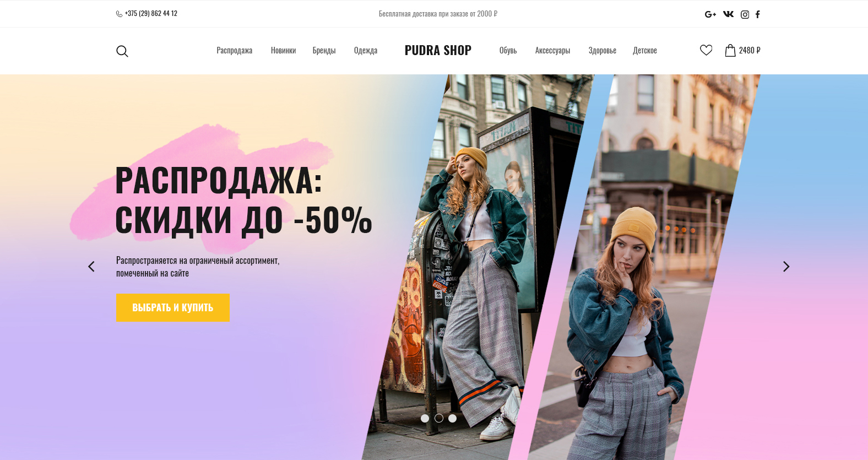Viewport: 868px width, 460px height.
Task: Open the Бренды menu item
Action: pos(324,50)
